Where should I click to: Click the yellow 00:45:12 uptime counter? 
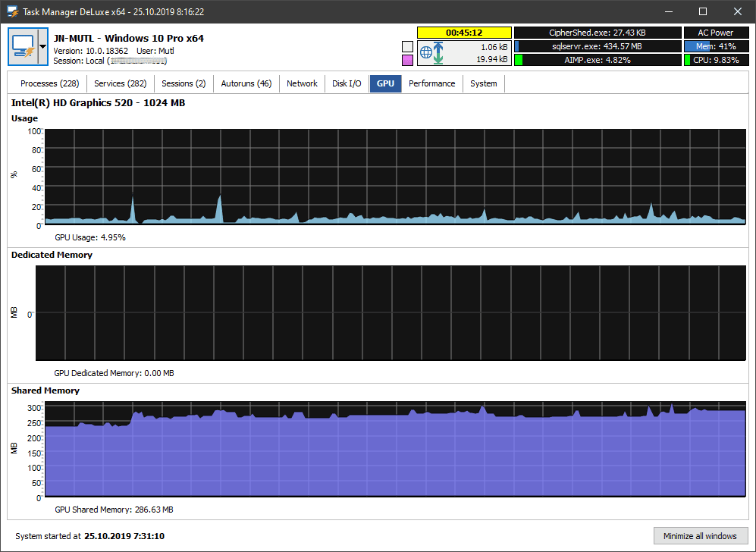(464, 32)
